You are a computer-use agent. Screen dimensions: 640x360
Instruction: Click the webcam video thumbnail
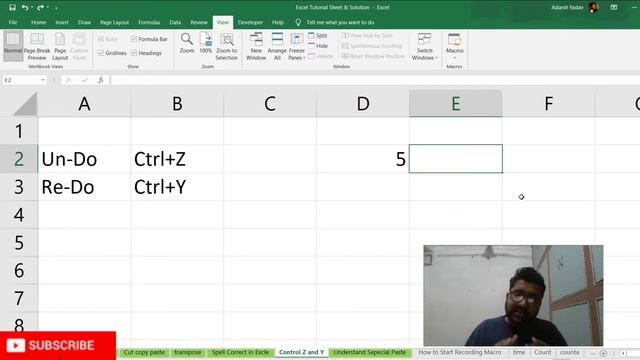point(513,296)
